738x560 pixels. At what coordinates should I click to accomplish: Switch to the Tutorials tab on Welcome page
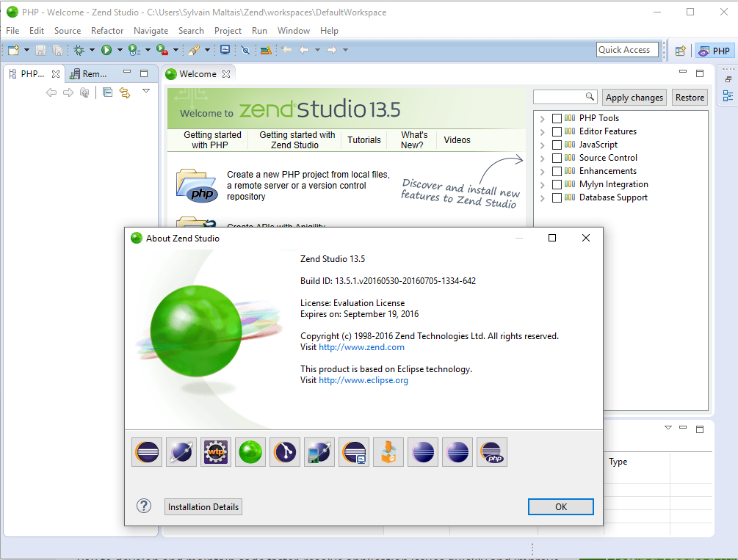coord(364,140)
